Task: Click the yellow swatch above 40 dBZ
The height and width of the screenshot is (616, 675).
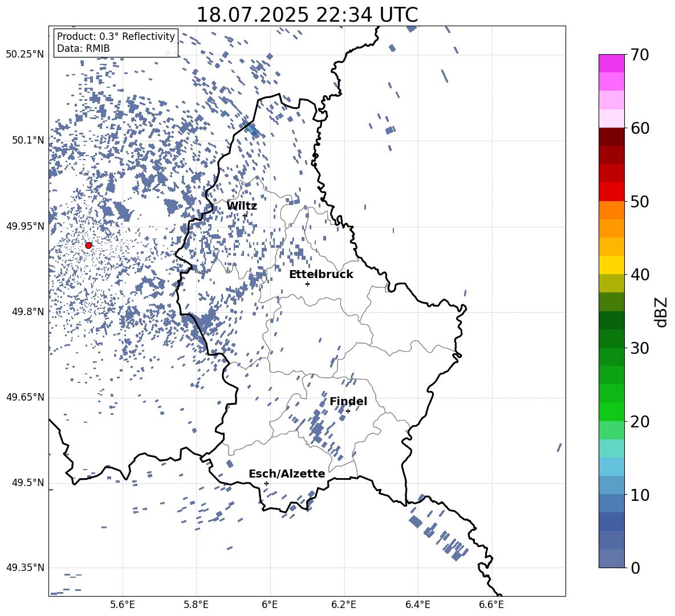Action: pos(611,265)
